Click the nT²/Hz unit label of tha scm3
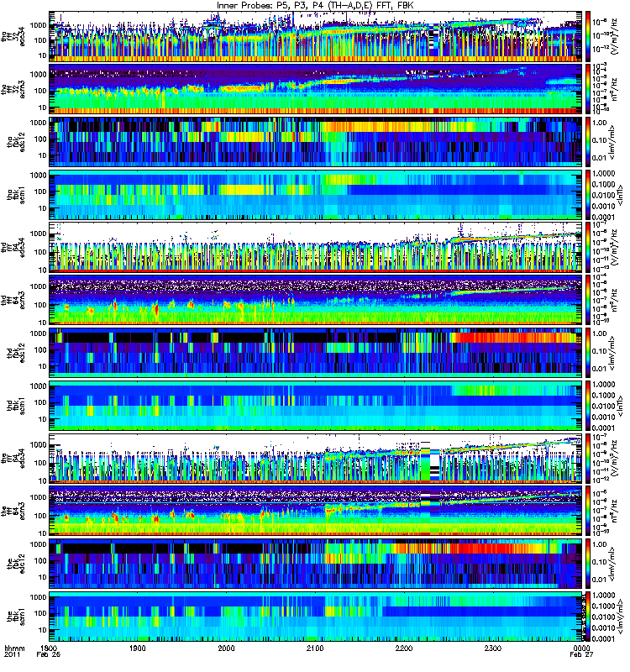This screenshot has height=672, width=630. [614, 89]
